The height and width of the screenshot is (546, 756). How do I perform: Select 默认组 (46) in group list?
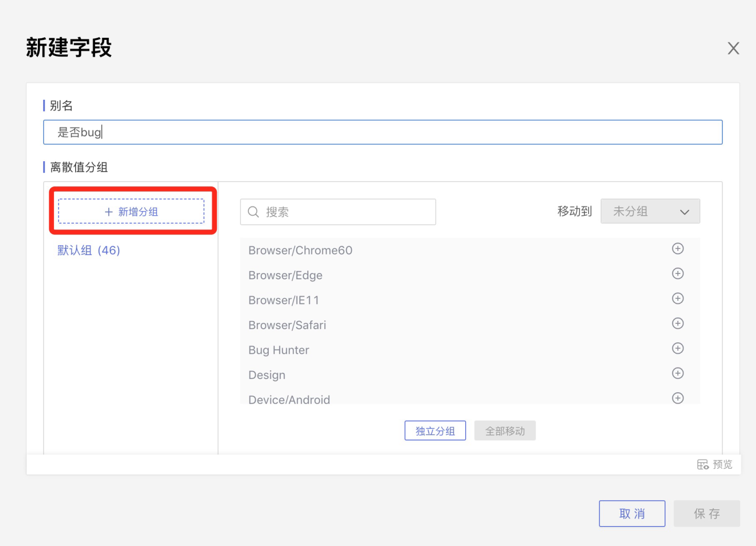(89, 250)
